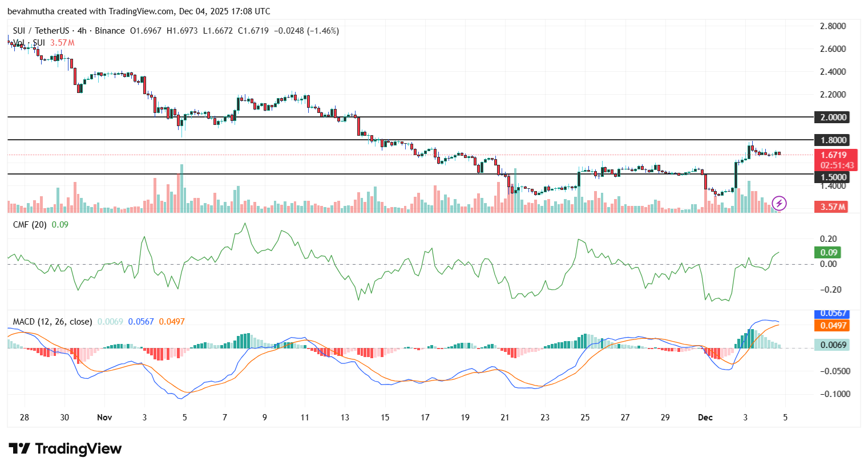This screenshot has width=868, height=470.
Task: Click the Dec label on the time axis
Action: pos(705,418)
